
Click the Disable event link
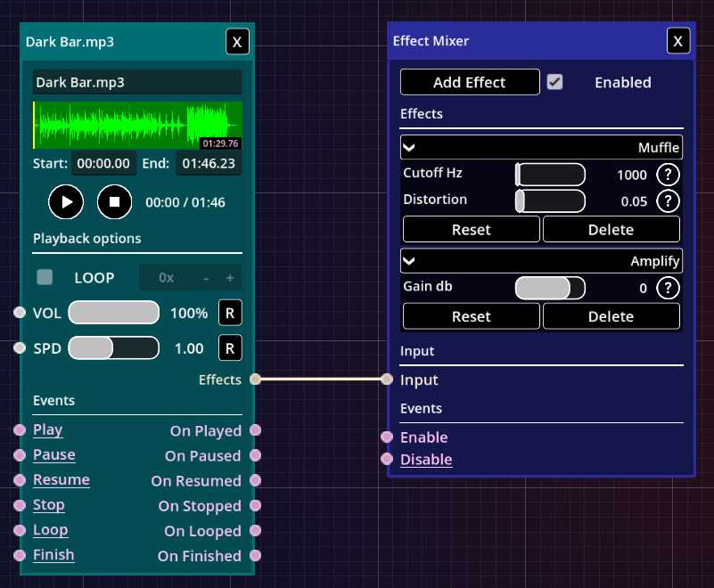coord(426,460)
